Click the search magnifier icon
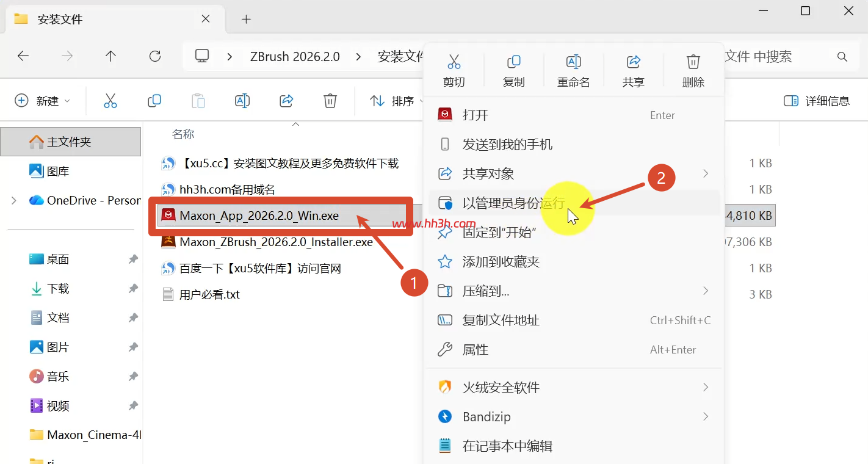 [842, 57]
